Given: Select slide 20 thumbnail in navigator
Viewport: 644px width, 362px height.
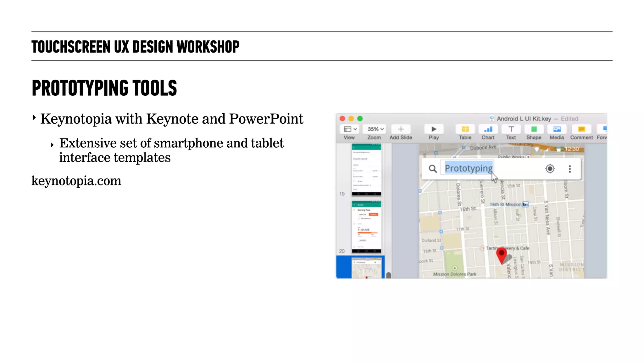Looking at the screenshot, I should 367,227.
